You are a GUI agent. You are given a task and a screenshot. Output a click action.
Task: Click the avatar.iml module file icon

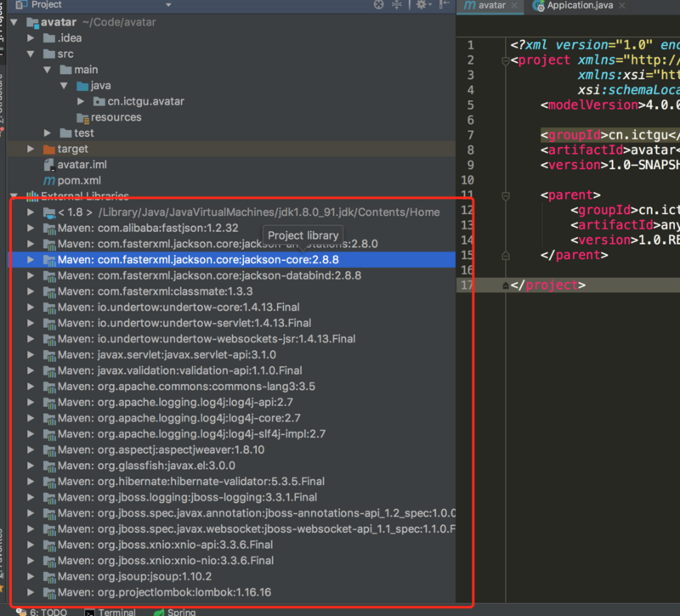point(48,165)
